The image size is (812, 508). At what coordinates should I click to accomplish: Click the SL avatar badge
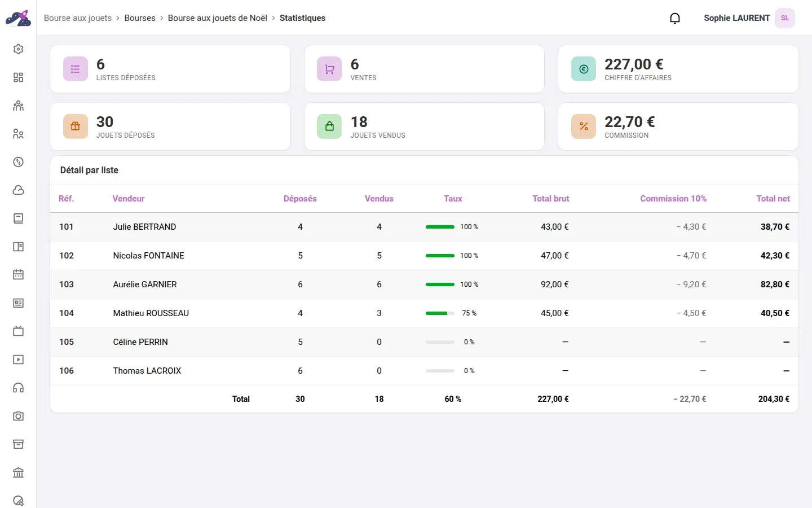pyautogui.click(x=785, y=18)
